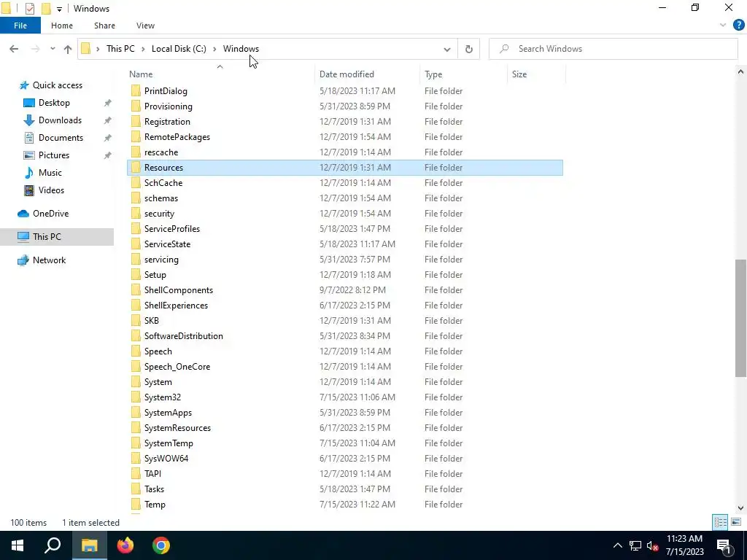Go up one level with Up arrow
This screenshot has width=747, height=560.
coord(68,49)
